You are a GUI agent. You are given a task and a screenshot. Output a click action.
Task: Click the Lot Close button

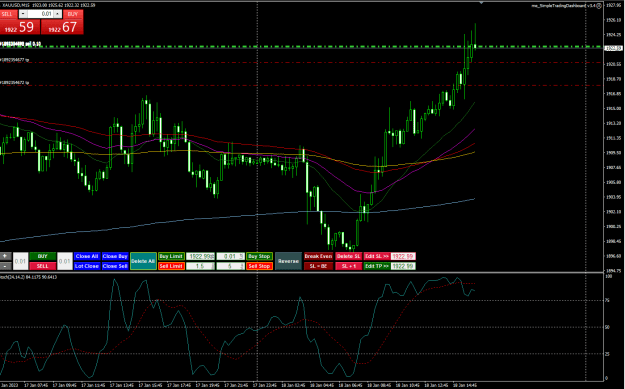[x=86, y=266]
